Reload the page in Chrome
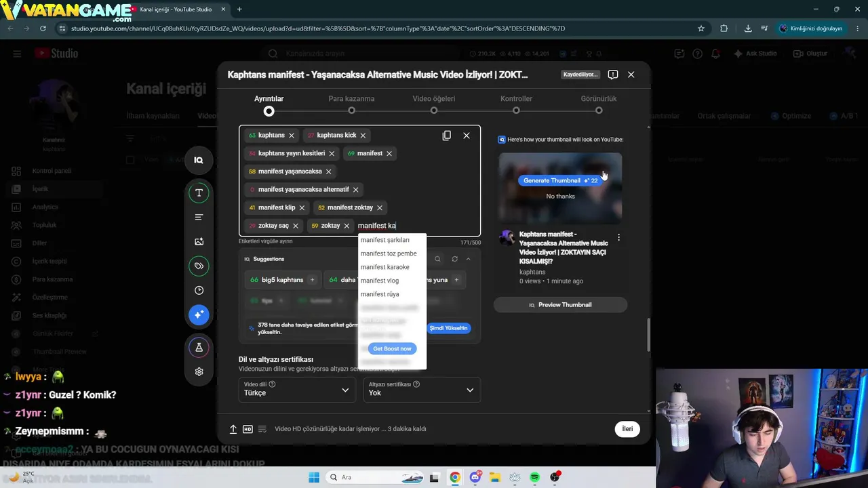This screenshot has width=868, height=488. coord(43,28)
